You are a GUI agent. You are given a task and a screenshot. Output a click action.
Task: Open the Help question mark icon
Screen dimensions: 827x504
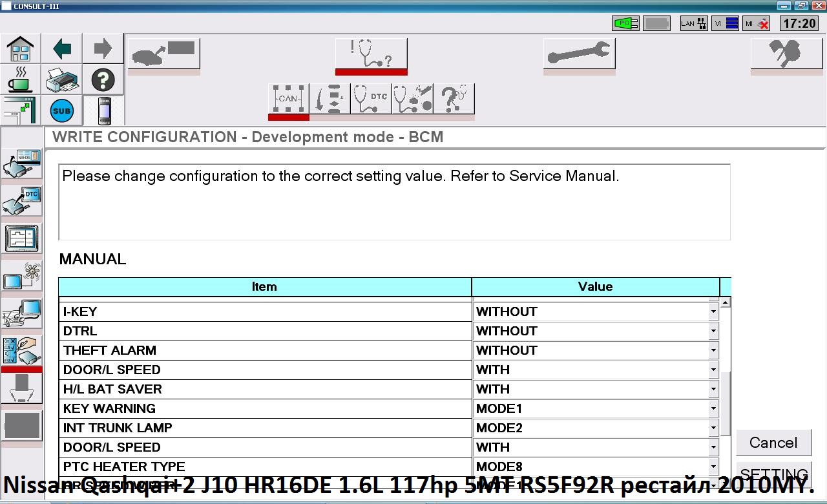pos(103,79)
